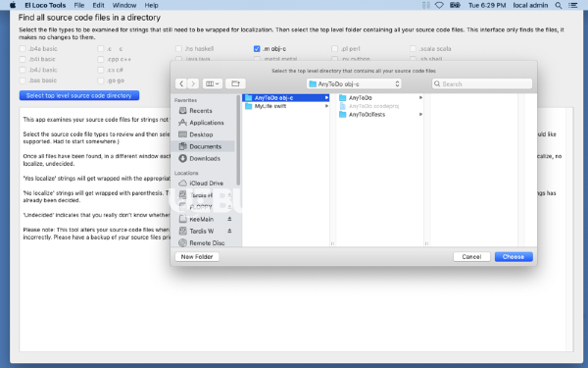Enable the .c c checkbox

[x=101, y=49]
